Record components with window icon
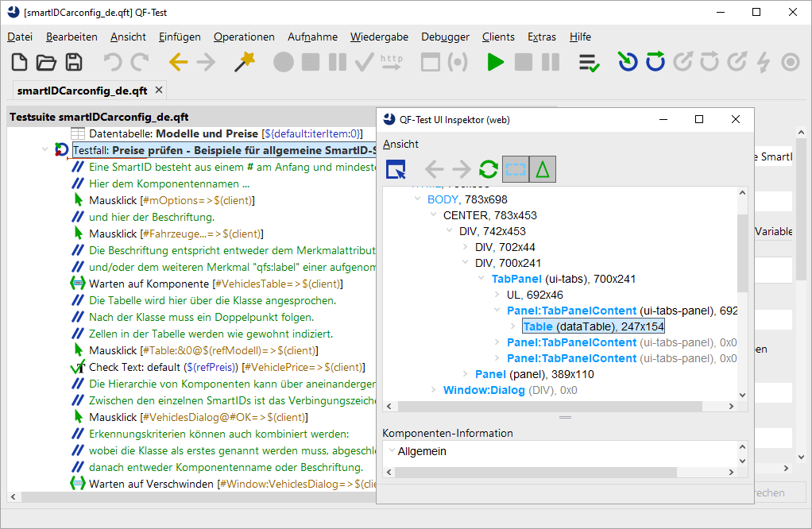 point(431,62)
